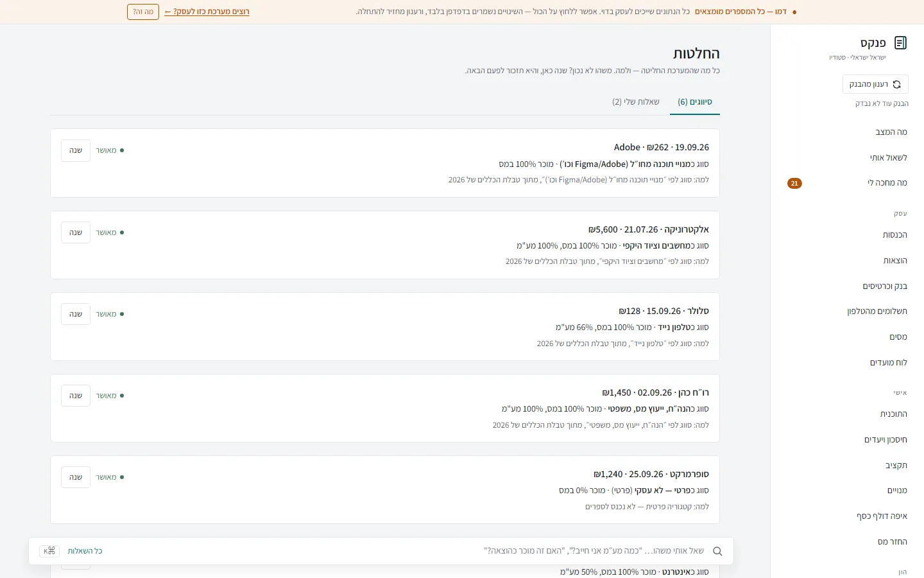Click the כל השאלות link
This screenshot has height=578, width=924.
point(85,551)
